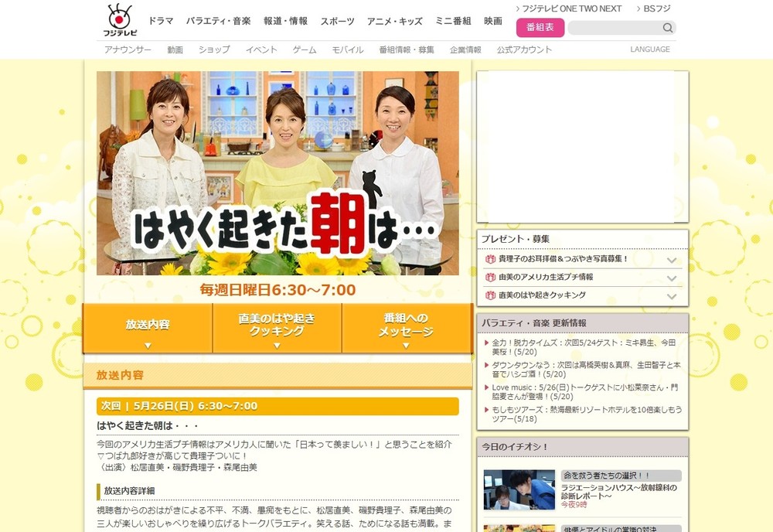Click the search input field
773x532 pixels.
614,28
